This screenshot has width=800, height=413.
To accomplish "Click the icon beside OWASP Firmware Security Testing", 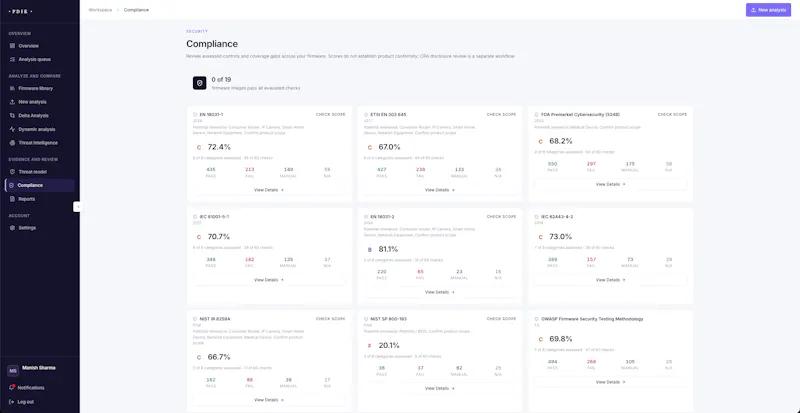I will [537, 319].
